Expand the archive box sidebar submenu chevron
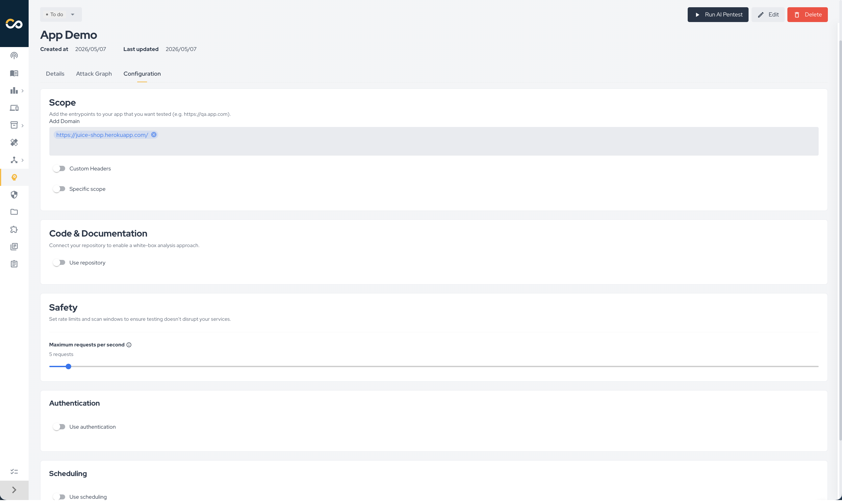Screen dimensions: 842x504 point(22,125)
